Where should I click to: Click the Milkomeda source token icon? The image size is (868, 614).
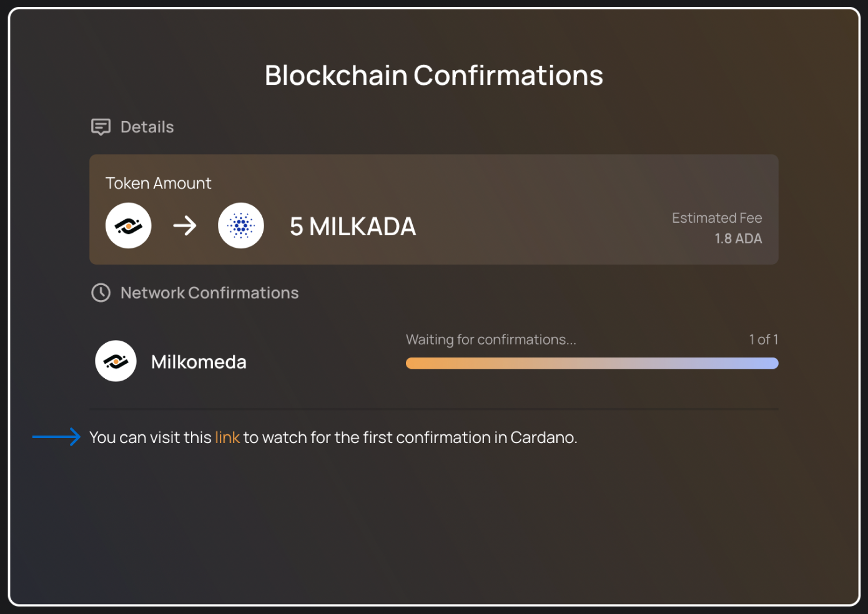click(x=129, y=226)
